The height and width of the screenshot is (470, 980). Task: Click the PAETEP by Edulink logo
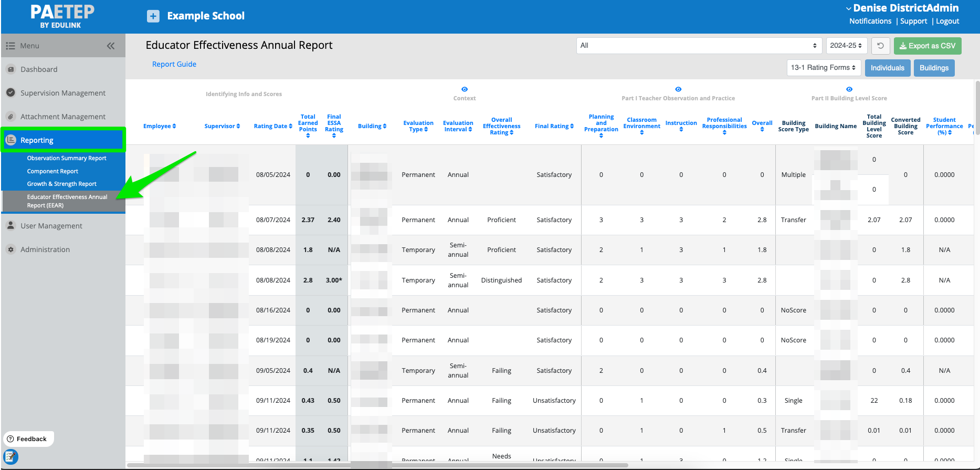coord(62,16)
